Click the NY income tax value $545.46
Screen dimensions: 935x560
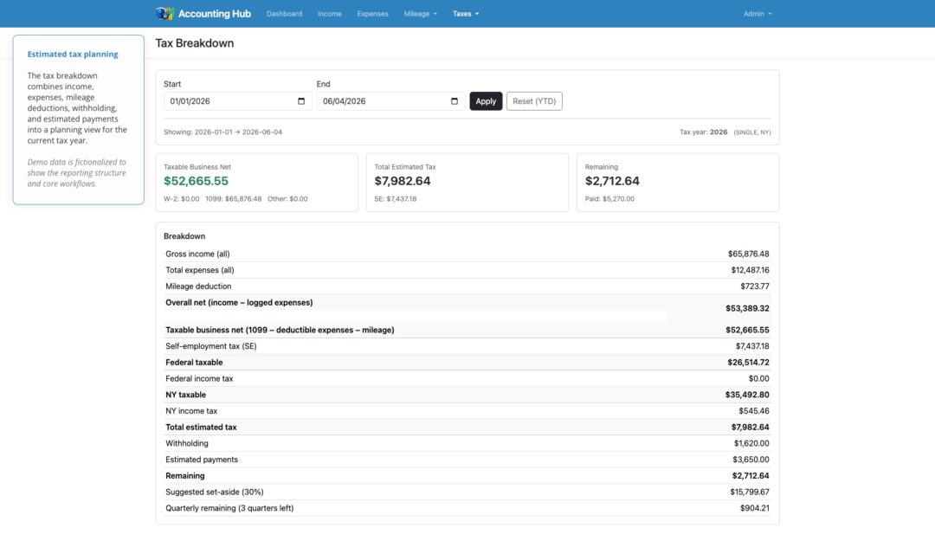click(x=754, y=411)
